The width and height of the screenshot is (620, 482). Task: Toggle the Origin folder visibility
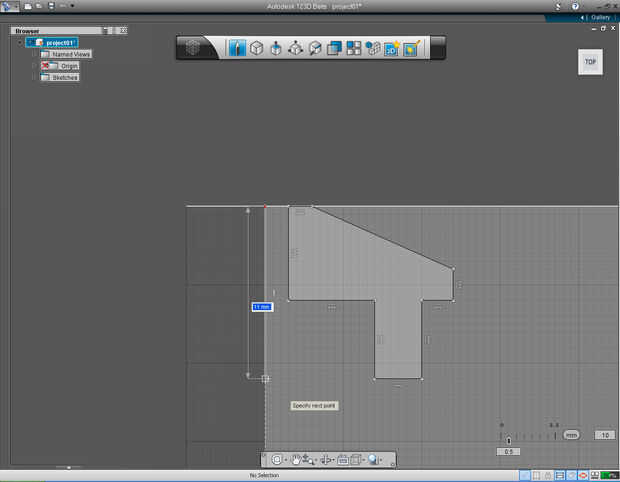coord(46,65)
